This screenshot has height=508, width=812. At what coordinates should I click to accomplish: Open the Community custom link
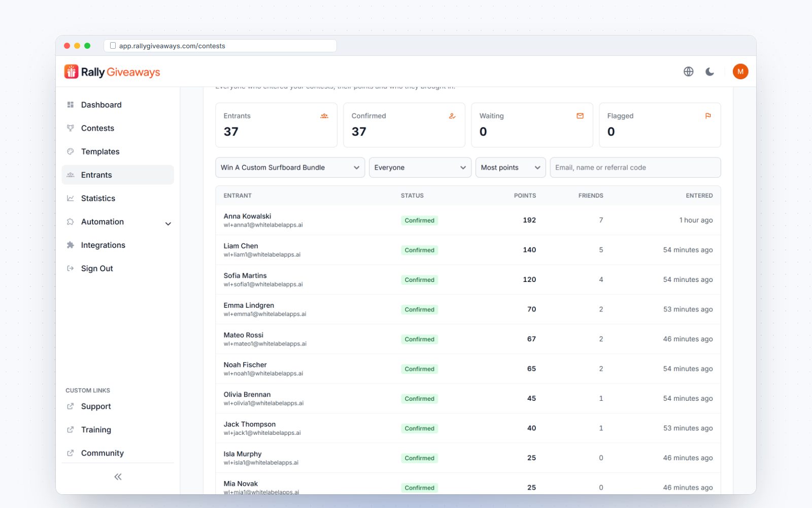point(118,453)
